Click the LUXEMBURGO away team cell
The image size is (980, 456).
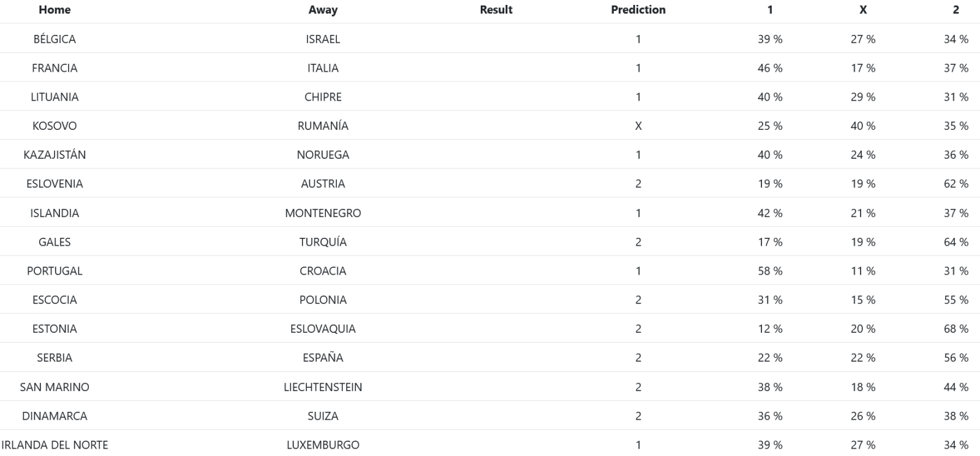point(323,445)
